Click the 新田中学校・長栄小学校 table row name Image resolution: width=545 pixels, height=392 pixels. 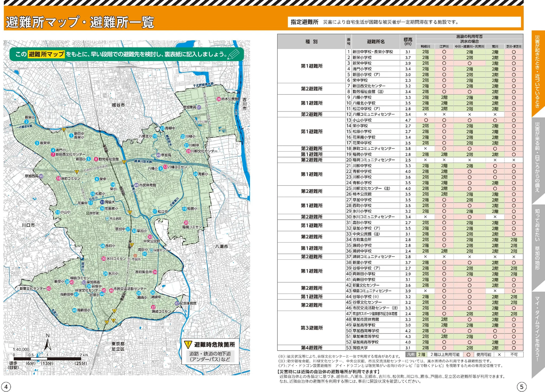tap(373, 52)
